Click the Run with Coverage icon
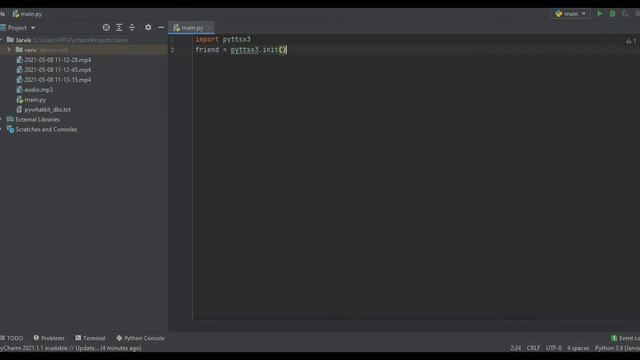Image resolution: width=640 pixels, height=360 pixels. pos(625,13)
